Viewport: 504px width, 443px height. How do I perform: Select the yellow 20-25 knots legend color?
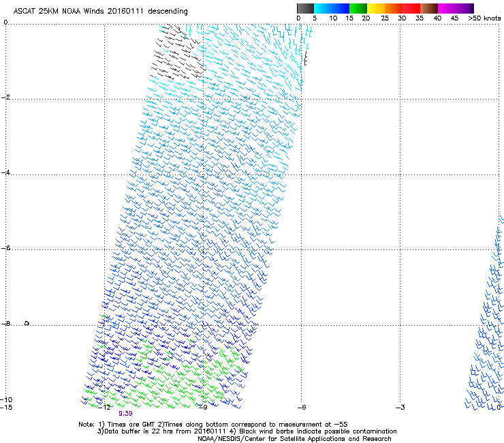point(376,8)
